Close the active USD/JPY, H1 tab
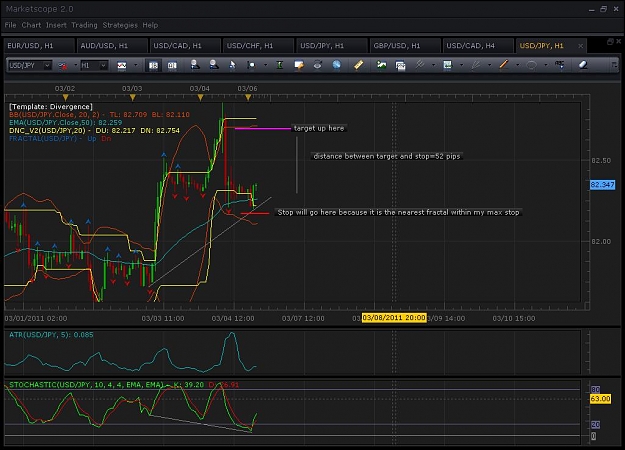 tap(580, 46)
